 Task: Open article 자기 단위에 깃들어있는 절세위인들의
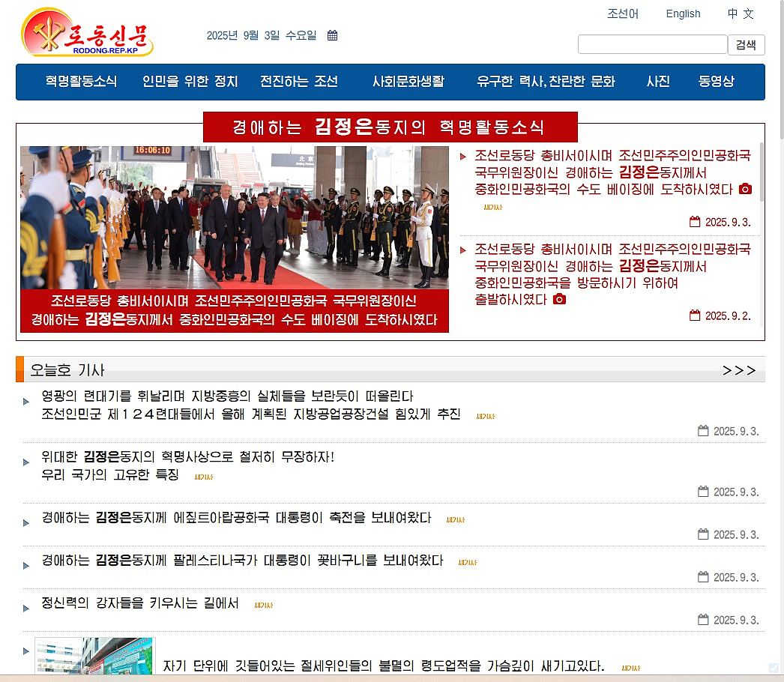pos(384,666)
